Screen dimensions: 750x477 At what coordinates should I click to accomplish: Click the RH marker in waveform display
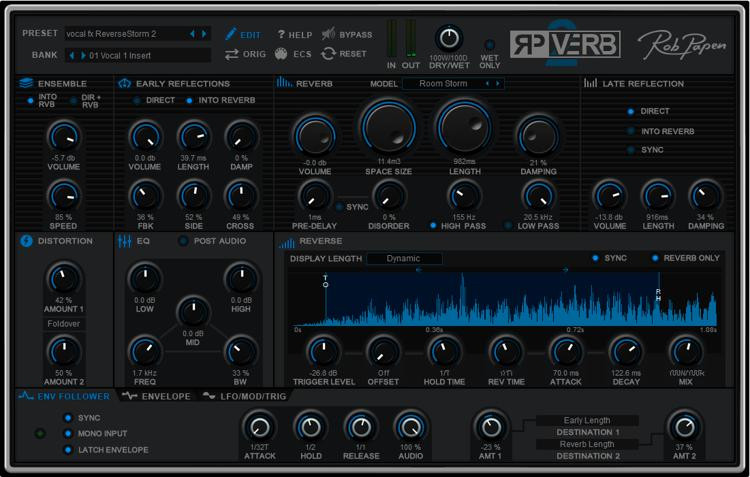coord(658,295)
